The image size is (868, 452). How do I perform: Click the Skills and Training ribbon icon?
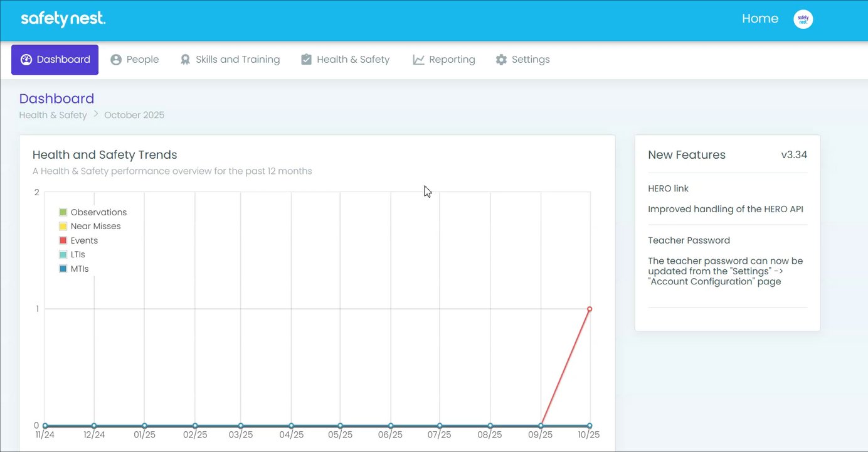pos(185,60)
